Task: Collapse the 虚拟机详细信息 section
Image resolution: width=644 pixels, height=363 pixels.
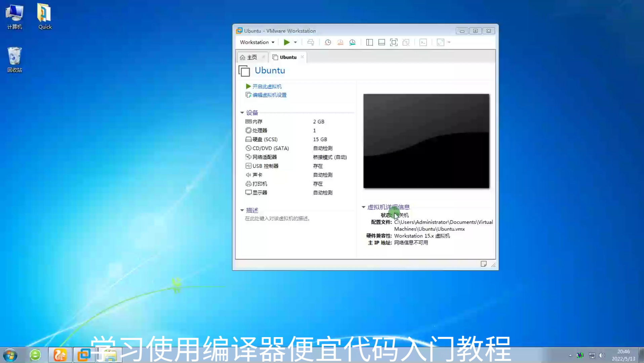Action: pyautogui.click(x=363, y=207)
